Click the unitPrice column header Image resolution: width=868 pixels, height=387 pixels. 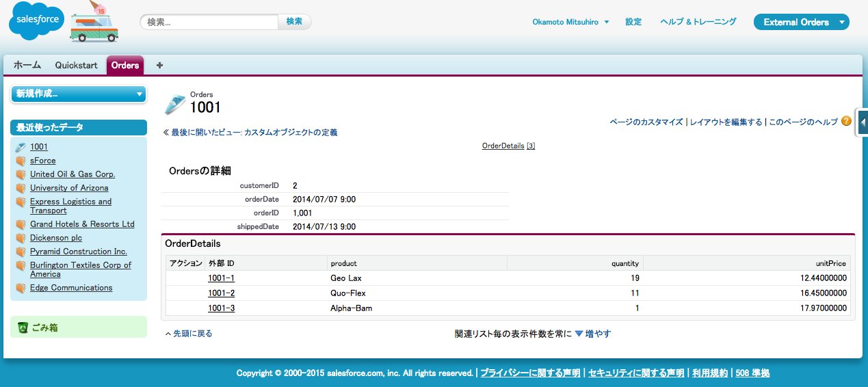tap(830, 263)
